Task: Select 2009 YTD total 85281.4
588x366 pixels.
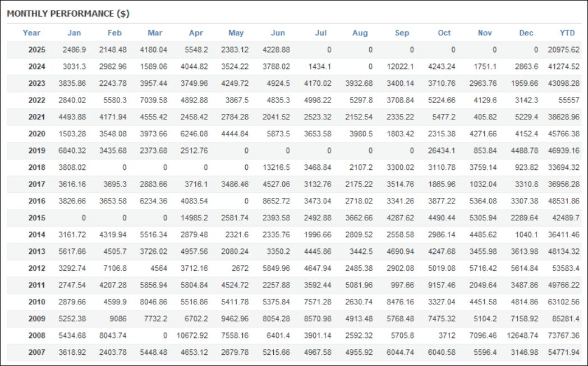Action: click(x=566, y=319)
